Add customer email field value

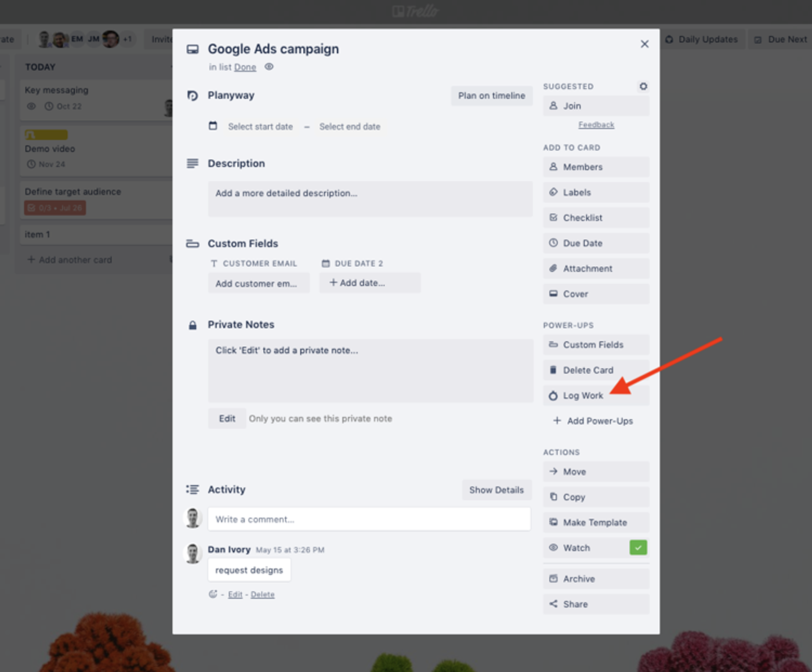(x=259, y=284)
